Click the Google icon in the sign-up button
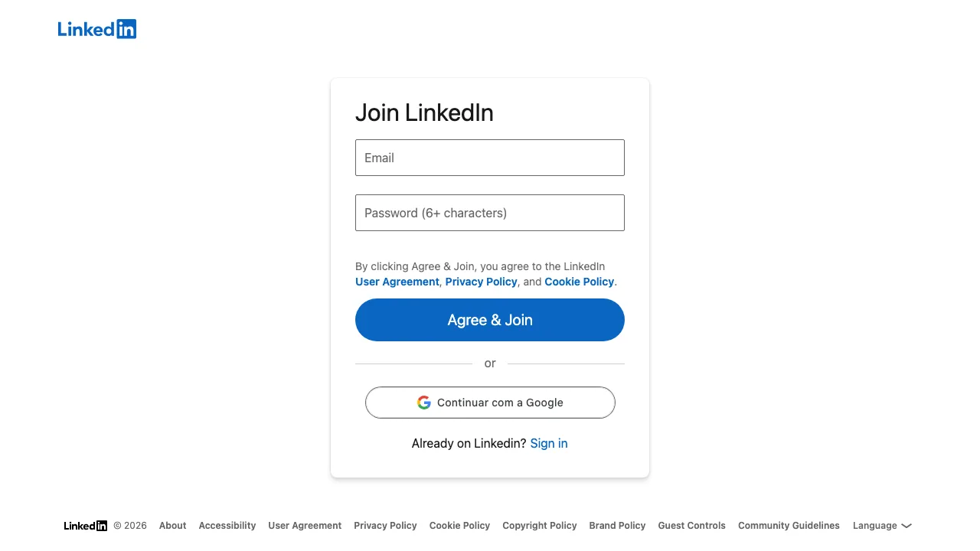The width and height of the screenshot is (980, 551). pos(424,403)
